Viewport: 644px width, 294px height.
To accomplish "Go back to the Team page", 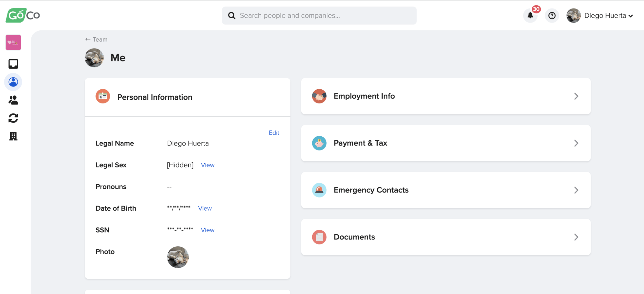I will [x=96, y=39].
